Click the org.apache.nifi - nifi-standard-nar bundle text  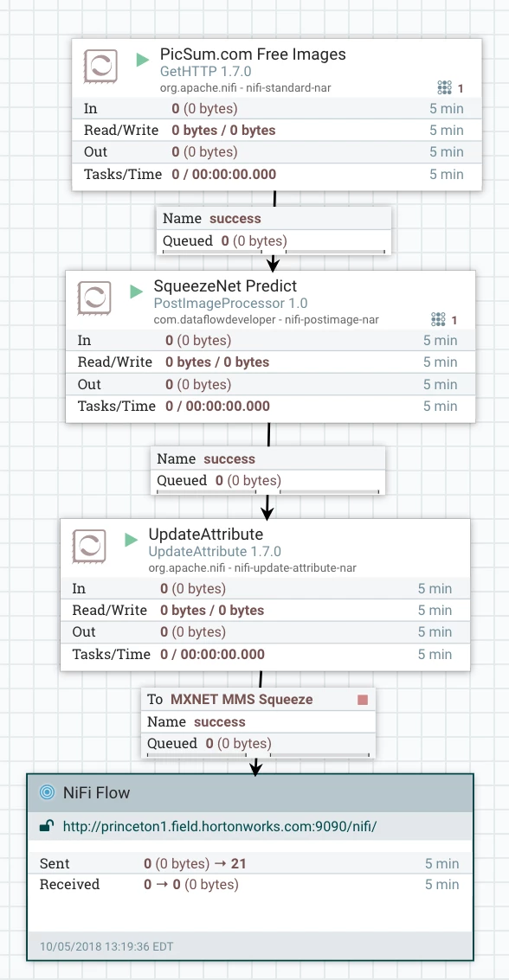245,88
